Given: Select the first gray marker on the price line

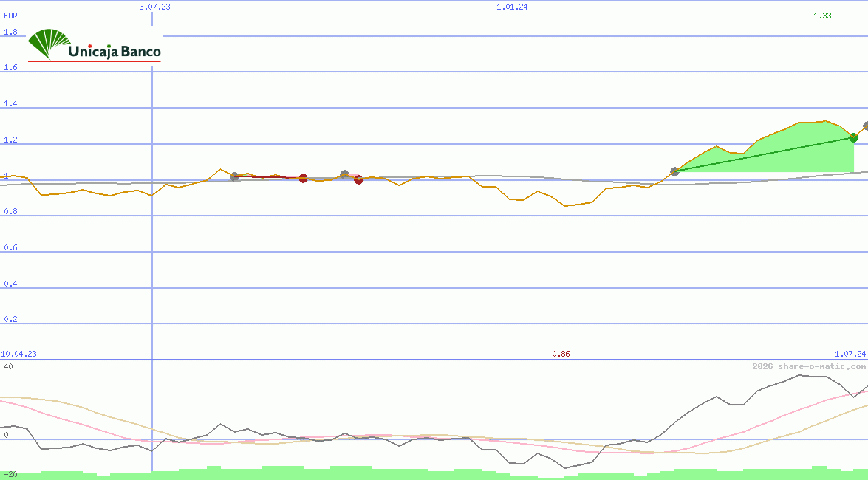Looking at the screenshot, I should click(x=235, y=176).
